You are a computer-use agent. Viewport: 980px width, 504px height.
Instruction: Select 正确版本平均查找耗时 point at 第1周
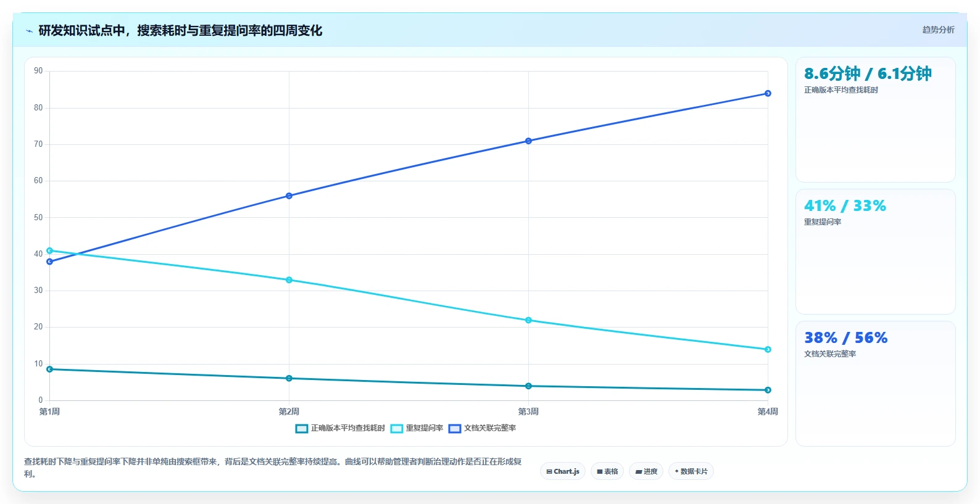point(49,369)
